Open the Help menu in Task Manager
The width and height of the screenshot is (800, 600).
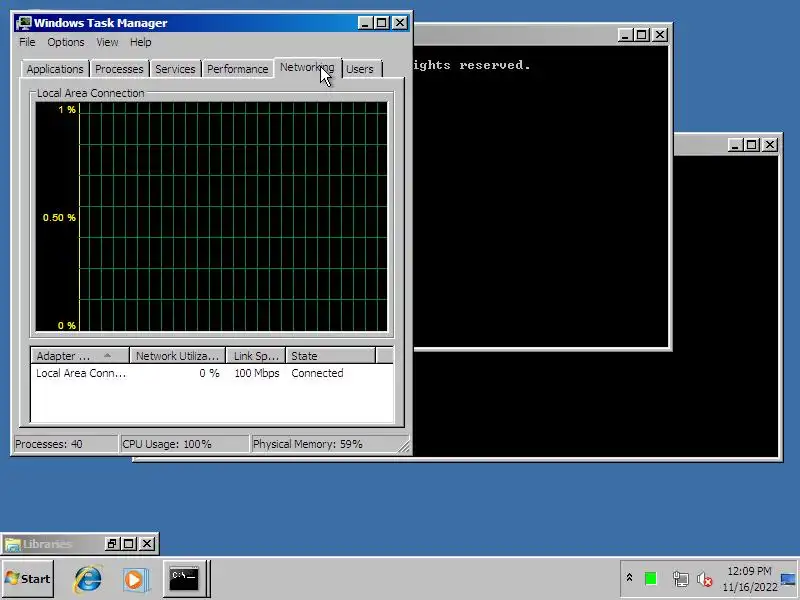(x=140, y=42)
